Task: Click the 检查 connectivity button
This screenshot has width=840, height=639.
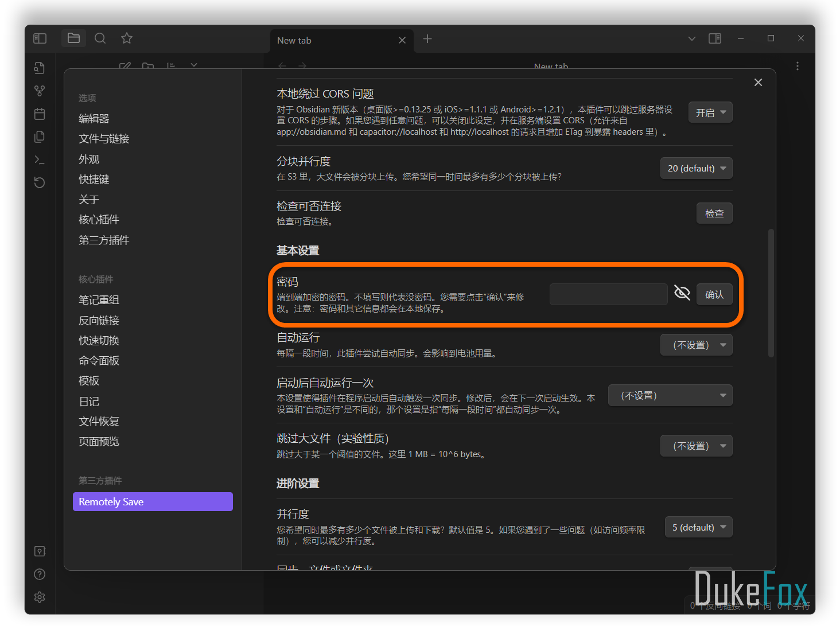Action: click(714, 213)
